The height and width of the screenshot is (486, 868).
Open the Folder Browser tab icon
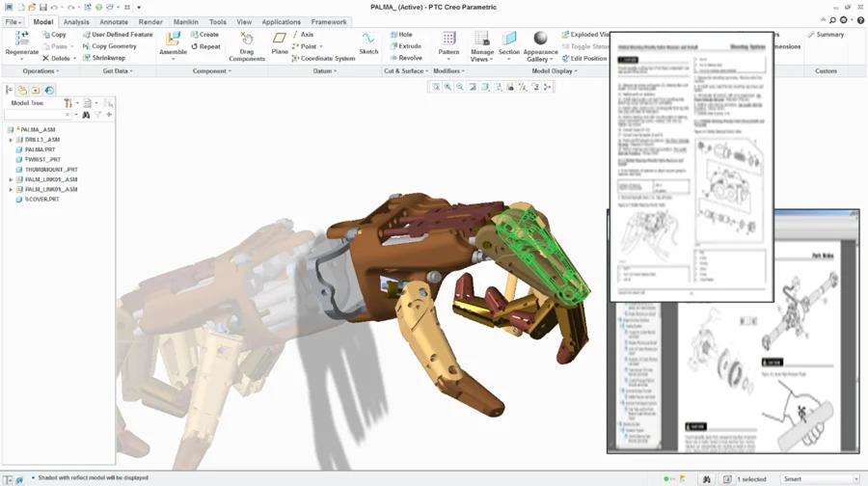pos(22,90)
